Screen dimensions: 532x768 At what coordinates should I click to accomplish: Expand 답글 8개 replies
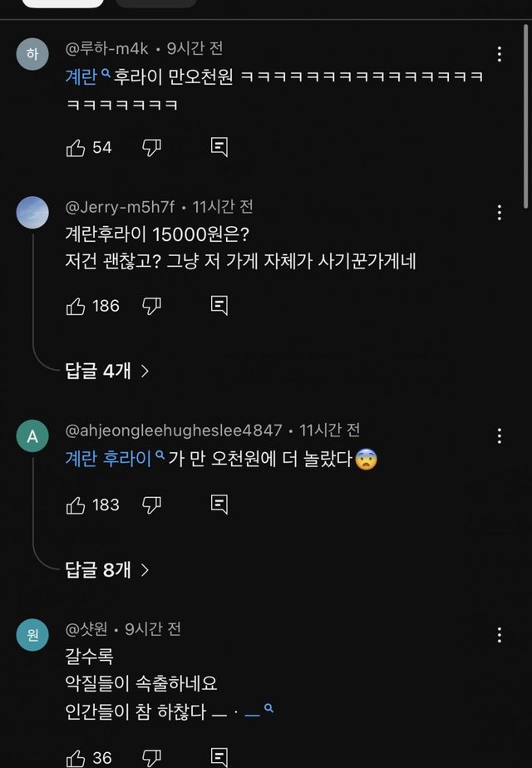pyautogui.click(x=106, y=570)
